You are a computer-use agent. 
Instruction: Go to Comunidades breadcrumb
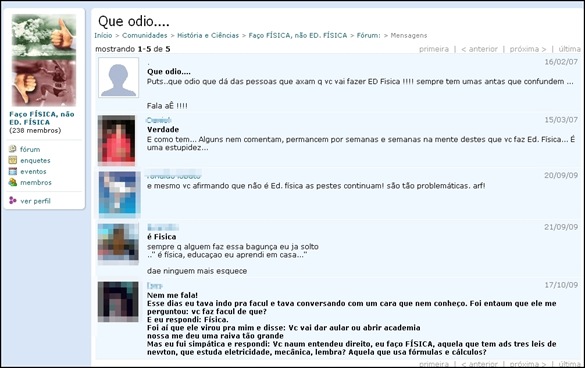click(145, 35)
